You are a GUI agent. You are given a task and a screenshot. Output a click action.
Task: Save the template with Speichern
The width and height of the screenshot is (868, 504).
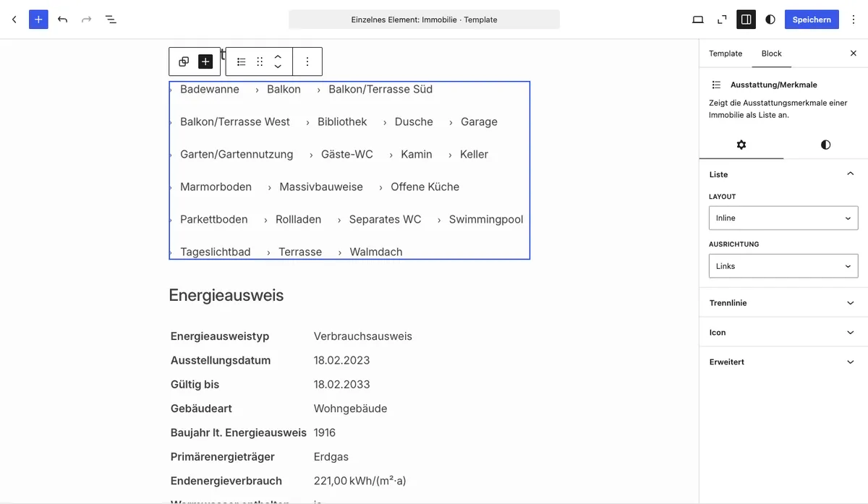click(812, 20)
